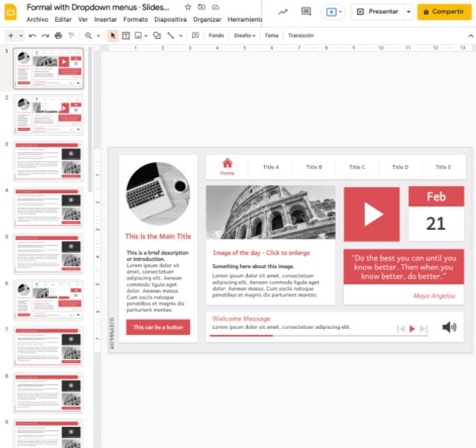Image resolution: width=476 pixels, height=448 pixels.
Task: Click the previous track icon in player
Action: [x=401, y=329]
